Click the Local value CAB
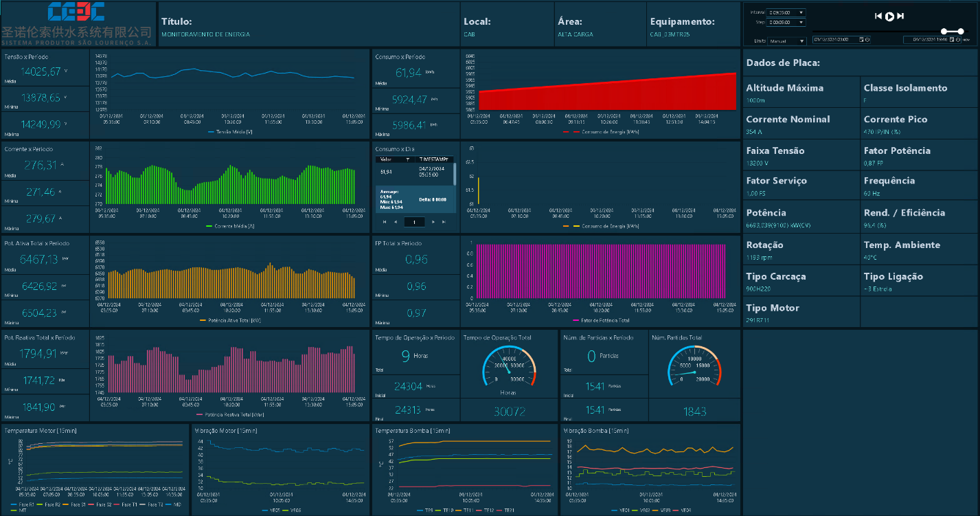The width and height of the screenshot is (980, 516). point(469,34)
